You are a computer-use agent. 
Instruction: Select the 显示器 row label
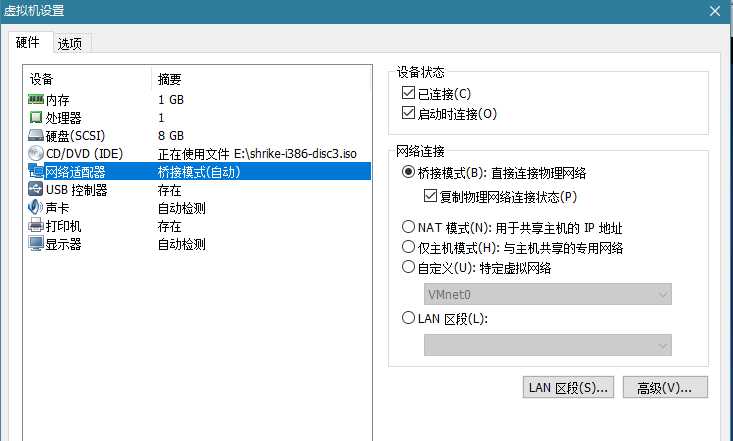point(64,244)
